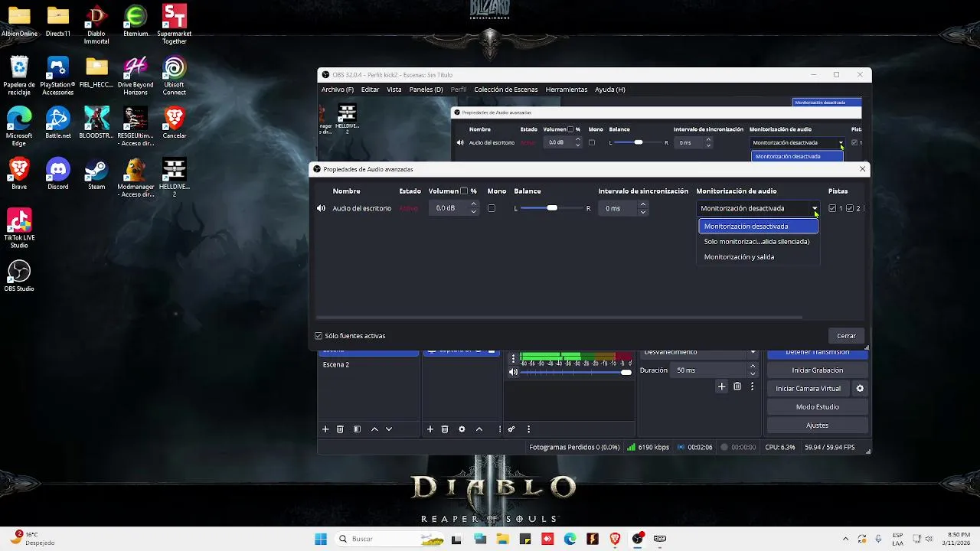Open Diablo Immortal desktop icon
The width and height of the screenshot is (980, 551).
pos(96,24)
